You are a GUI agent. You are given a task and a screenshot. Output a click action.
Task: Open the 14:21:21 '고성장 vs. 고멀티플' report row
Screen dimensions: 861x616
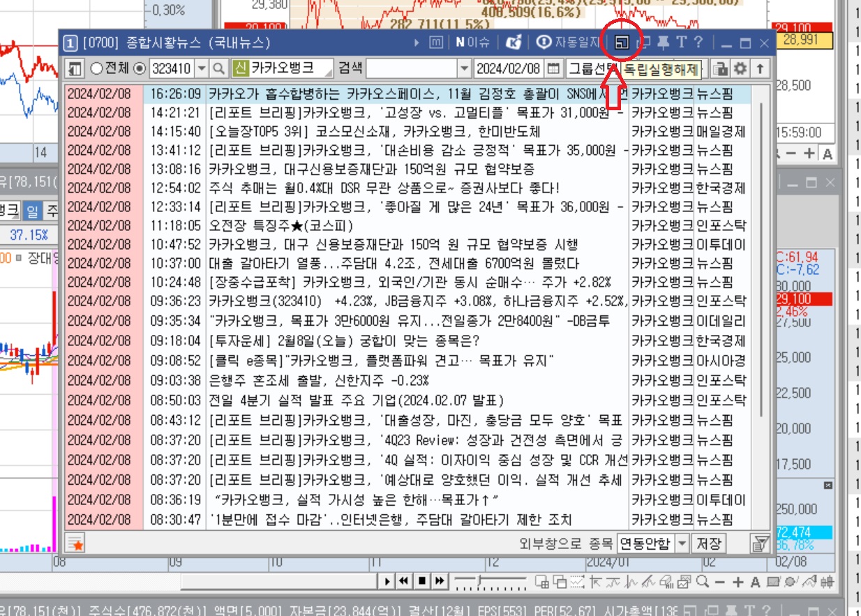click(407, 112)
